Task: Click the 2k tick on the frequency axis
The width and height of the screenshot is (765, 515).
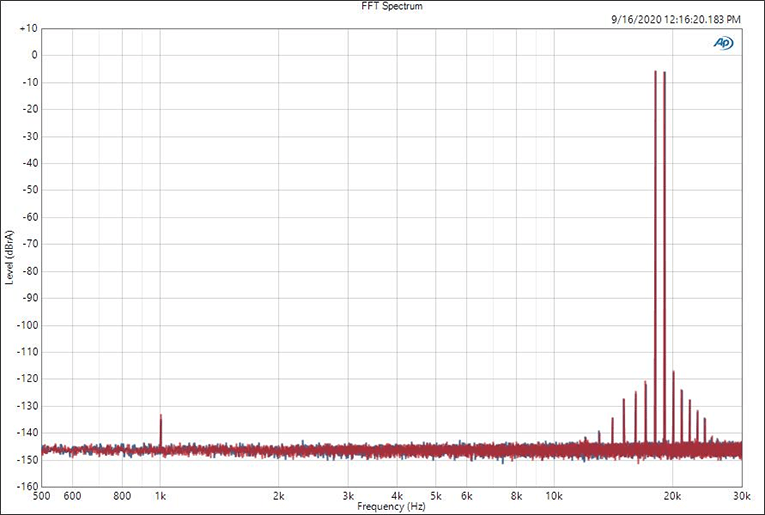Action: [x=279, y=496]
